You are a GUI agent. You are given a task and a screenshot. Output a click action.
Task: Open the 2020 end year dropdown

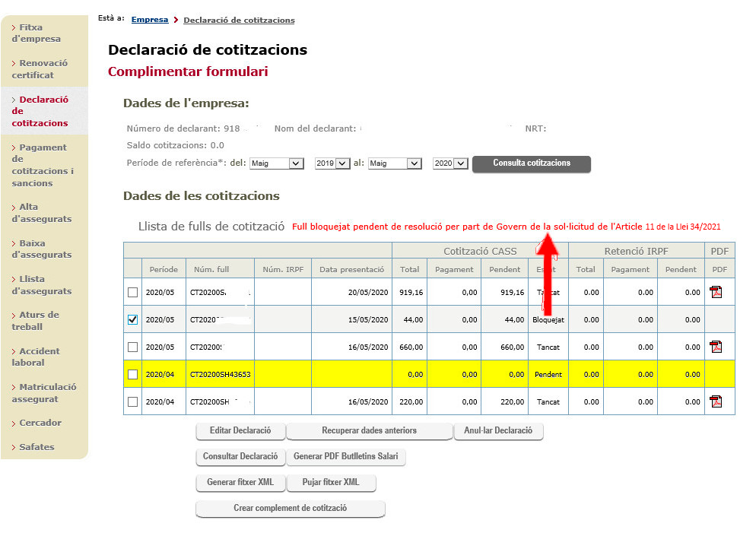click(450, 163)
